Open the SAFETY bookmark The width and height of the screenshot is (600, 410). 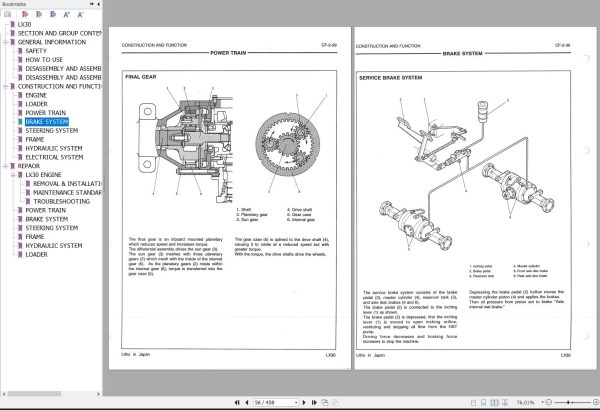36,51
